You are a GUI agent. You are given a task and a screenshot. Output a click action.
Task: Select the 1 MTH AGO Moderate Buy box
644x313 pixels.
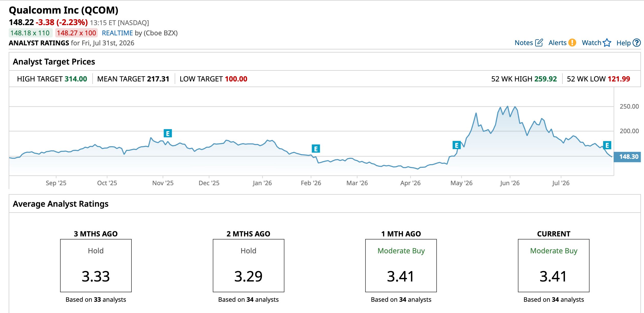(x=401, y=266)
